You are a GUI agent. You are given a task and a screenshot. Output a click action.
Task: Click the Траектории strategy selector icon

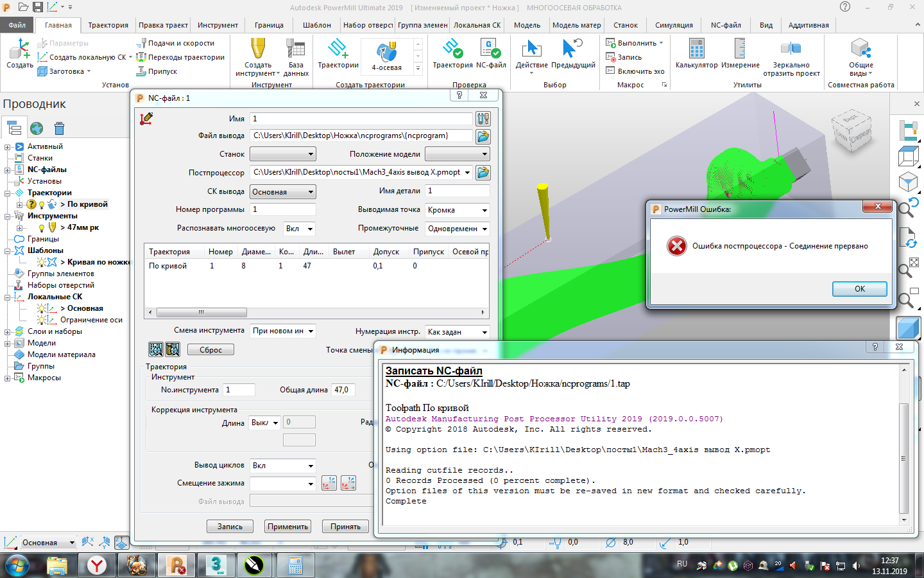338,53
